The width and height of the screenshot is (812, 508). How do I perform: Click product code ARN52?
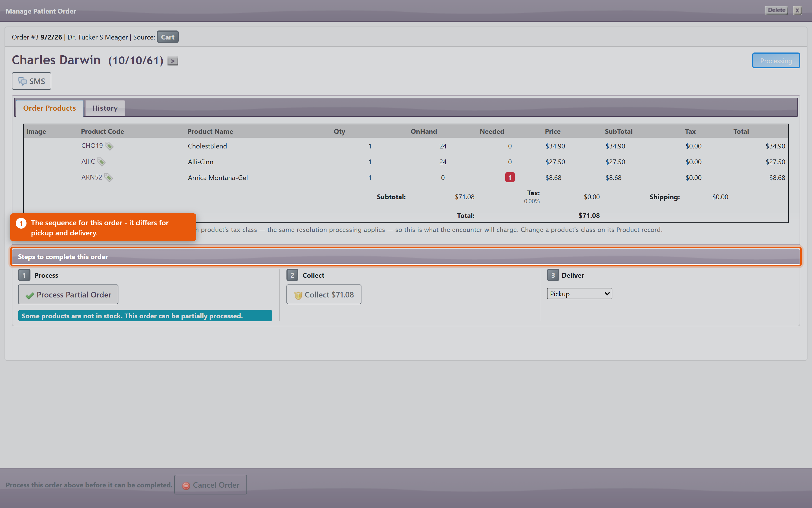click(x=92, y=177)
